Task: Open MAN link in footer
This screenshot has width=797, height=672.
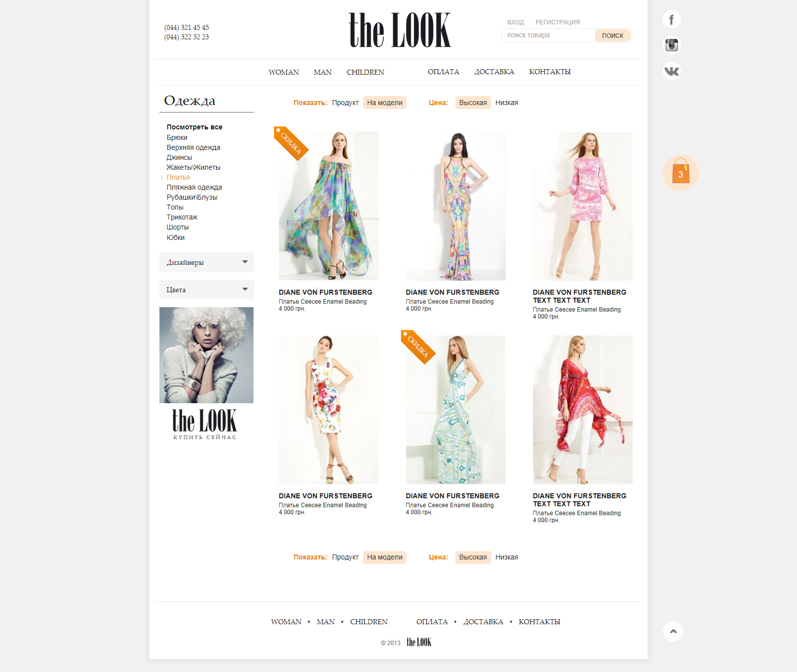Action: 326,622
